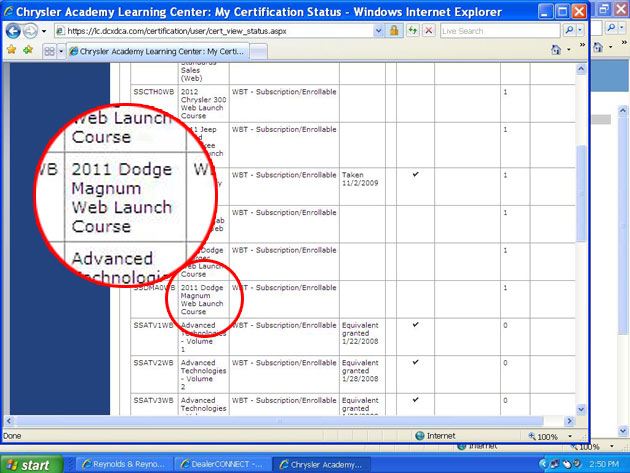Select the Chrysler Academy Learning Center tab
The height and width of the screenshot is (473, 630).
(158, 51)
